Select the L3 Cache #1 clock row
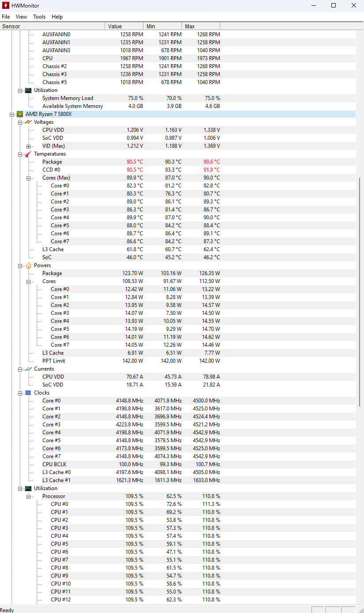The image size is (364, 613). 178,480
